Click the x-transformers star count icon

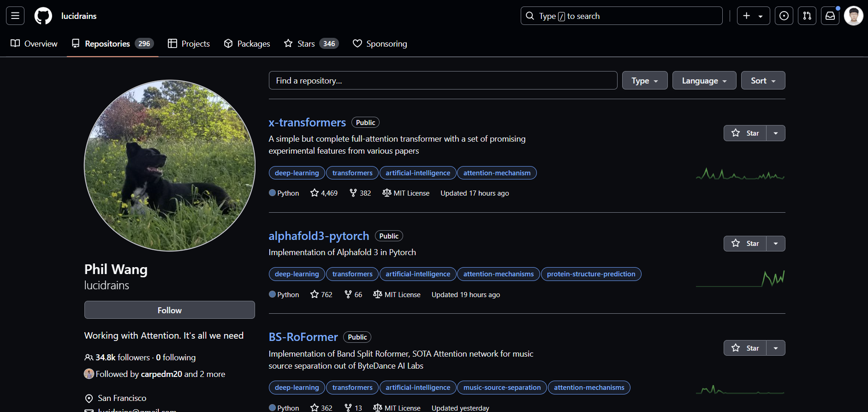pyautogui.click(x=315, y=193)
